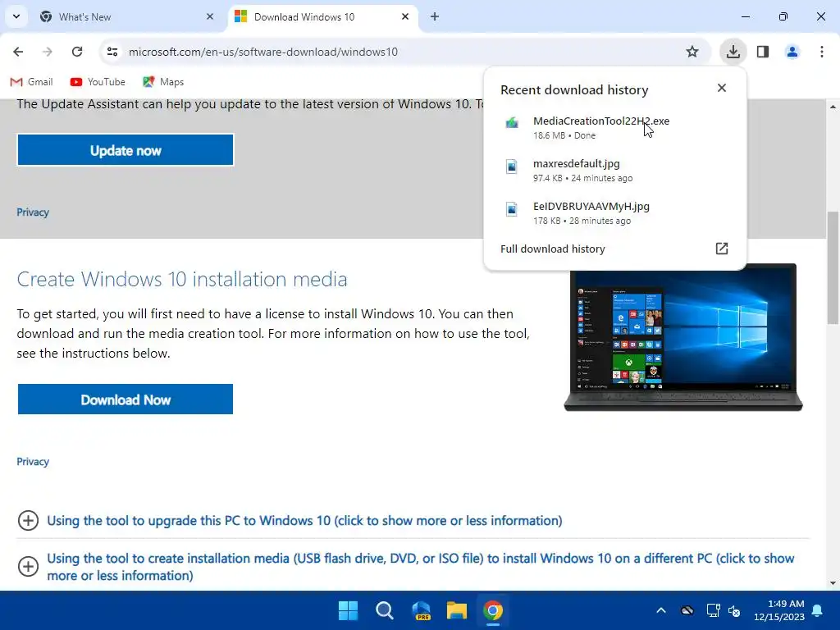The height and width of the screenshot is (630, 840).
Task: Open the EeIDVBRUYAAVMyH.jpg download entry
Action: coord(614,213)
